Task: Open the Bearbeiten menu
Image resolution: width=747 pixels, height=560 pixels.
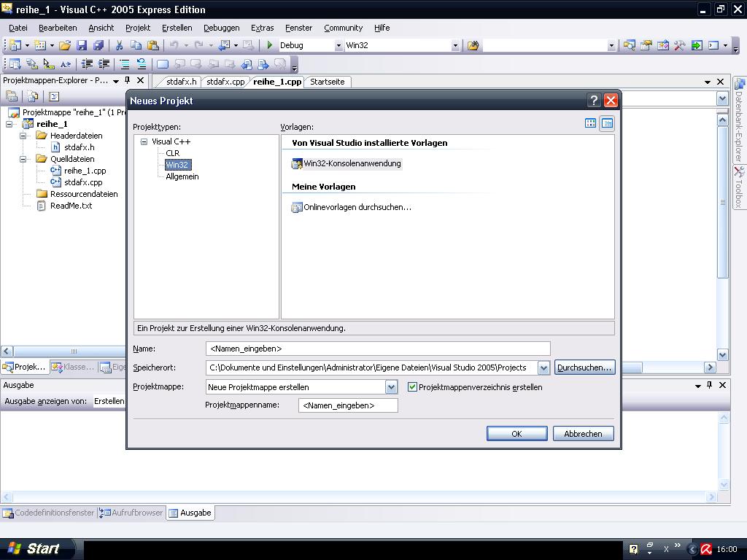Action: pyautogui.click(x=58, y=28)
